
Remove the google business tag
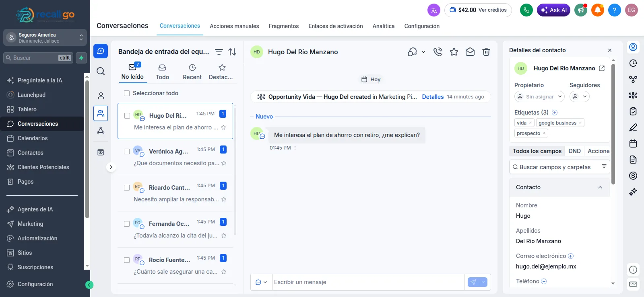click(580, 123)
